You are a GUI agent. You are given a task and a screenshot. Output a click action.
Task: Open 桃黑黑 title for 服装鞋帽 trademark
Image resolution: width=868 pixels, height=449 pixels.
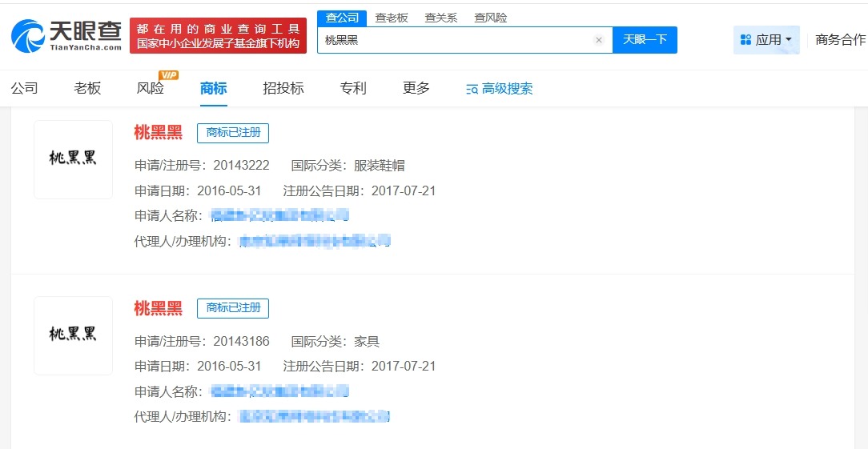click(x=159, y=133)
